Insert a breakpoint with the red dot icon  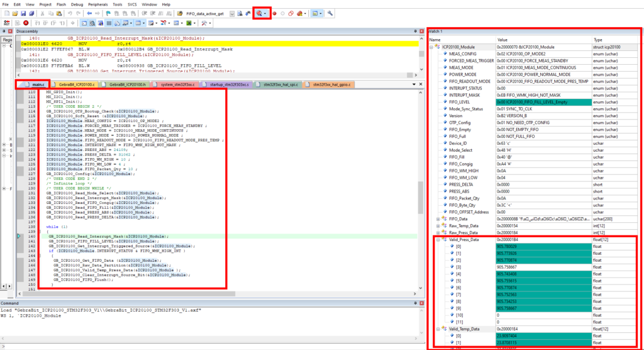coord(274,14)
